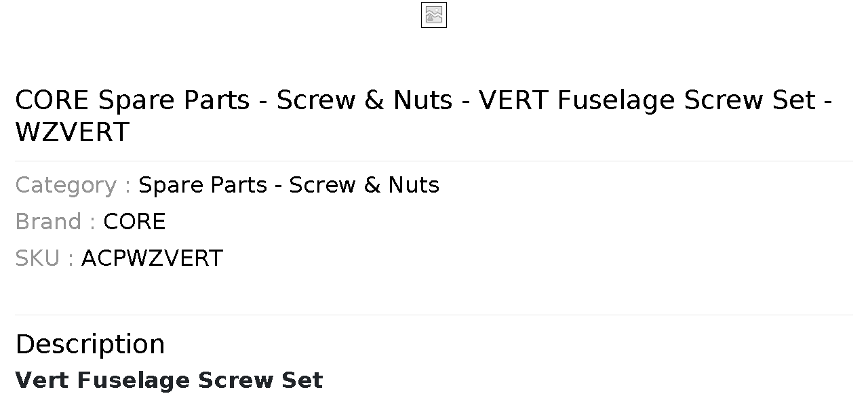
Task: Click 'Screw & Nuts' within the product title
Action: click(x=365, y=100)
